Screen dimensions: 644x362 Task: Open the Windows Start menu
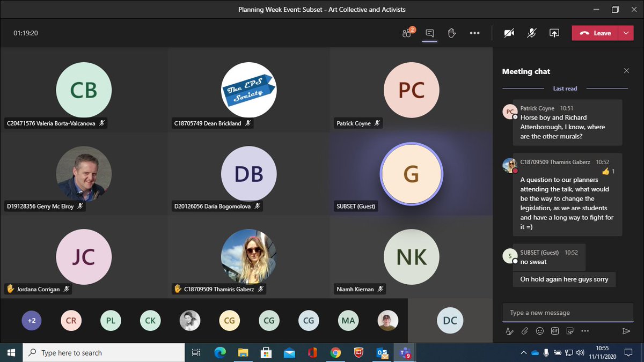click(12, 352)
